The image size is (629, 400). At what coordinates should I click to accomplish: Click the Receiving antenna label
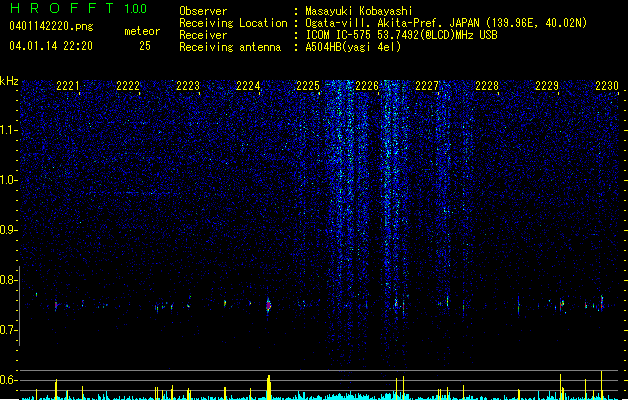[x=230, y=47]
